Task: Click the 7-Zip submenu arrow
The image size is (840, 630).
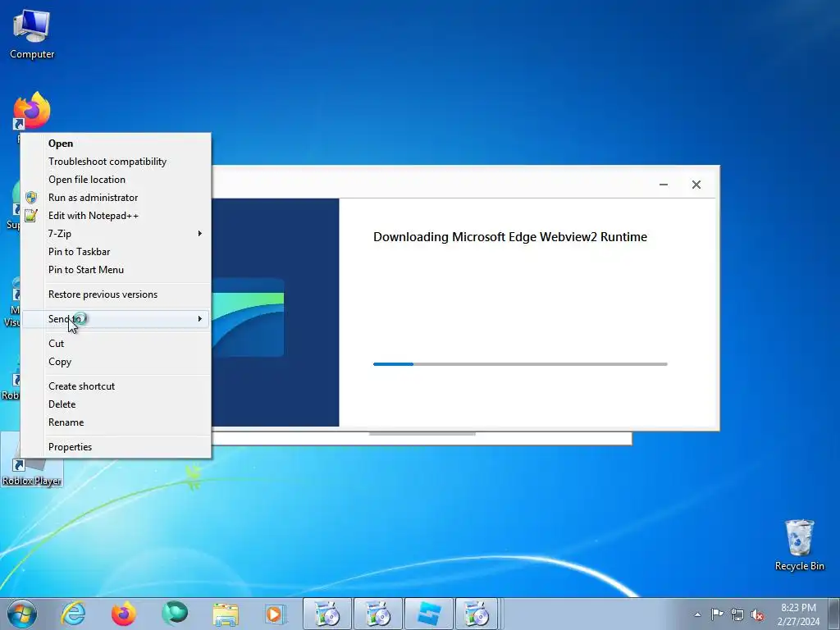Action: pos(200,234)
